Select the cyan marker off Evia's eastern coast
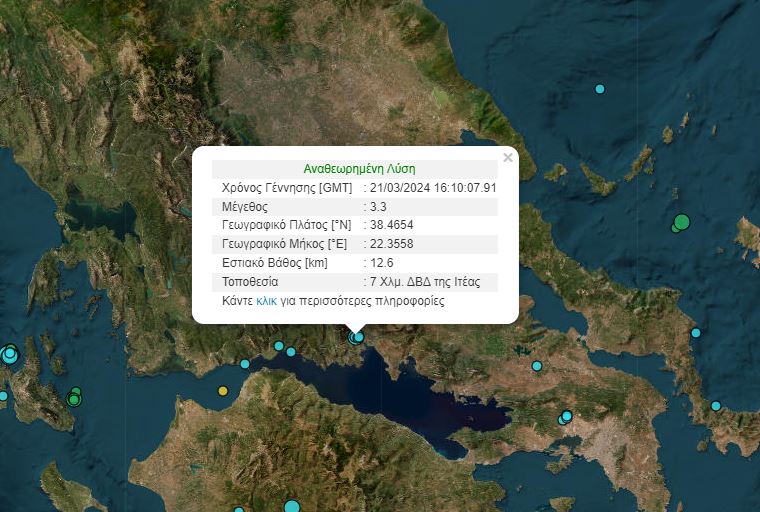The height and width of the screenshot is (512, 760). point(696,333)
